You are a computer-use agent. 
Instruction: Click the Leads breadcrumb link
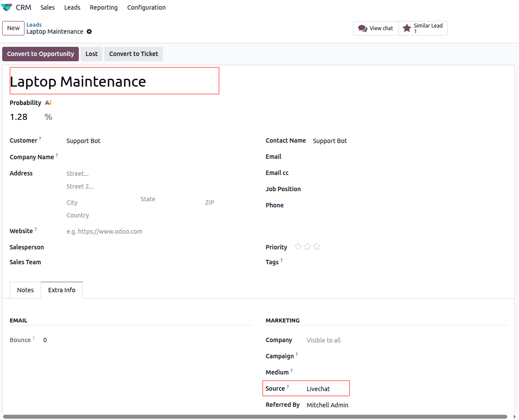[34, 24]
